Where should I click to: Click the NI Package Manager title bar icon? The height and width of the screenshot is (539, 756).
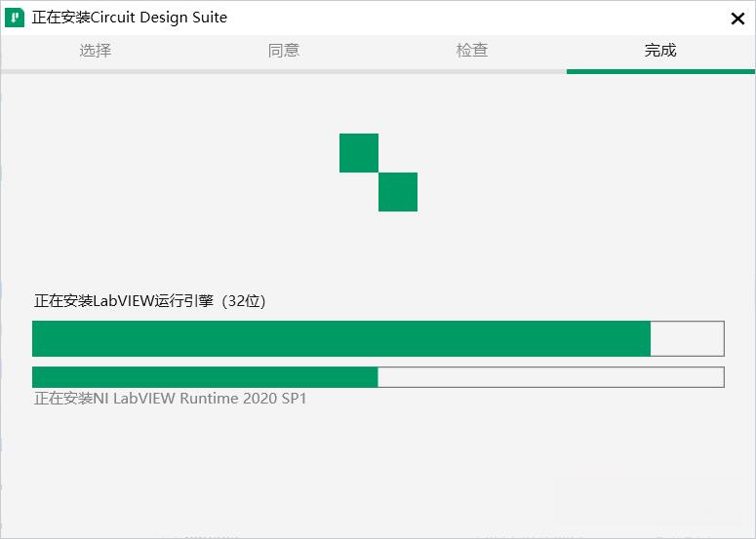[x=15, y=18]
